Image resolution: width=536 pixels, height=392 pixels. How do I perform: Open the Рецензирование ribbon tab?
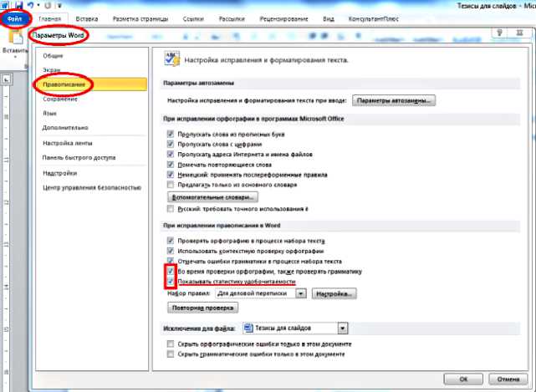[283, 19]
